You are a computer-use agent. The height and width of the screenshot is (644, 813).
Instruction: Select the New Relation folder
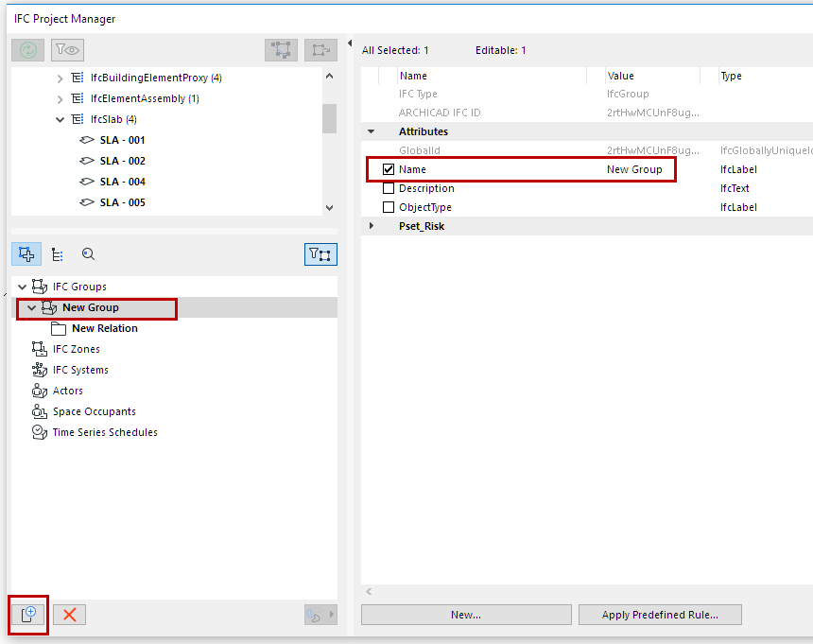coord(105,328)
